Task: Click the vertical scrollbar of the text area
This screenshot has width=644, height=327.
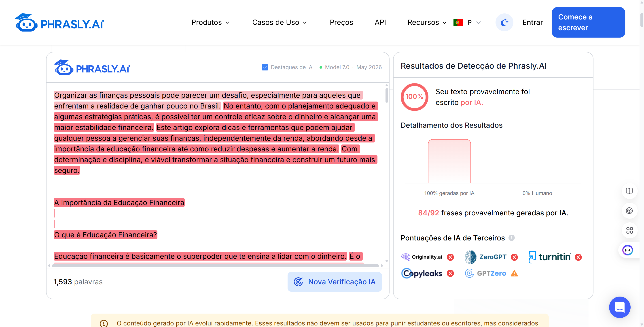Action: pos(387,95)
